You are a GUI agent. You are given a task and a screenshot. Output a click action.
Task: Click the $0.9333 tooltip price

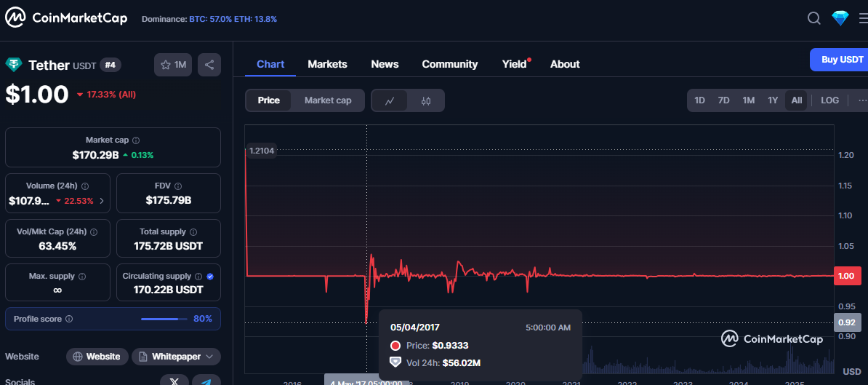(450, 346)
